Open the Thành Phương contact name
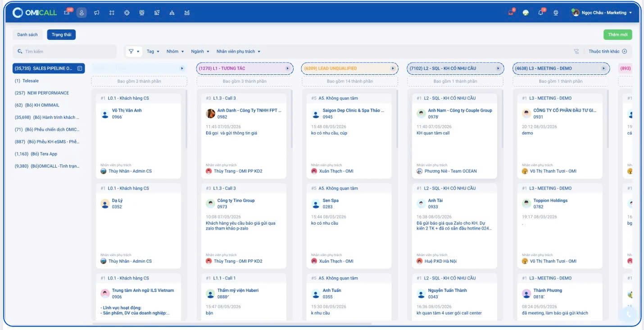 click(x=548, y=290)
